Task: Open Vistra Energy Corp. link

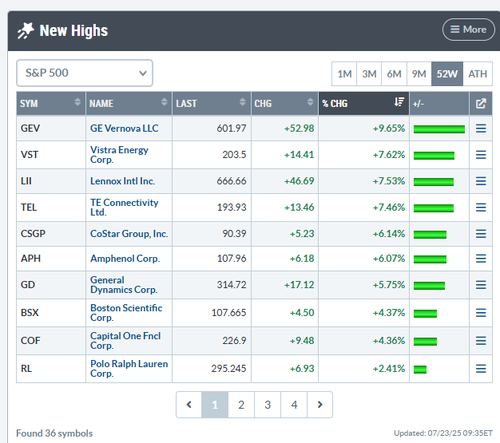Action: [x=119, y=155]
